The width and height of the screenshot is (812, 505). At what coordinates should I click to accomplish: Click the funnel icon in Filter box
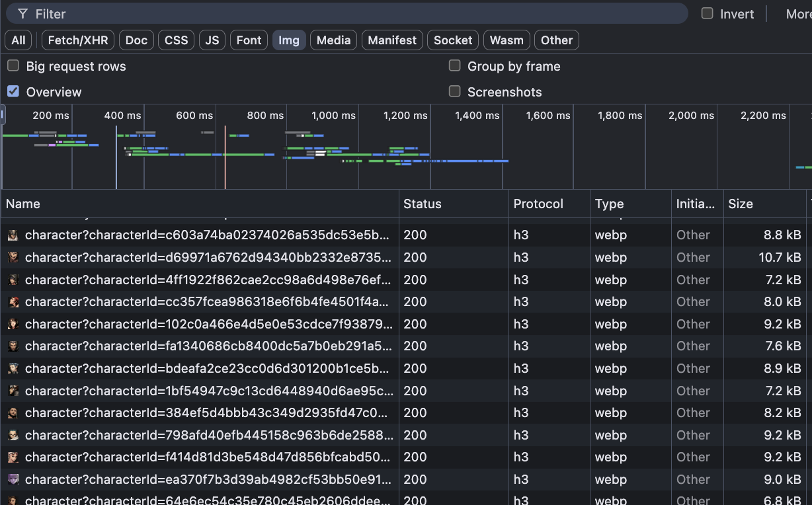[x=23, y=14]
